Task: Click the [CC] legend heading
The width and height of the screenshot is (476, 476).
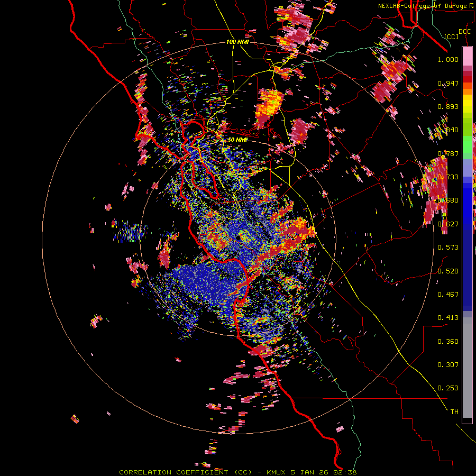Action: (x=452, y=36)
